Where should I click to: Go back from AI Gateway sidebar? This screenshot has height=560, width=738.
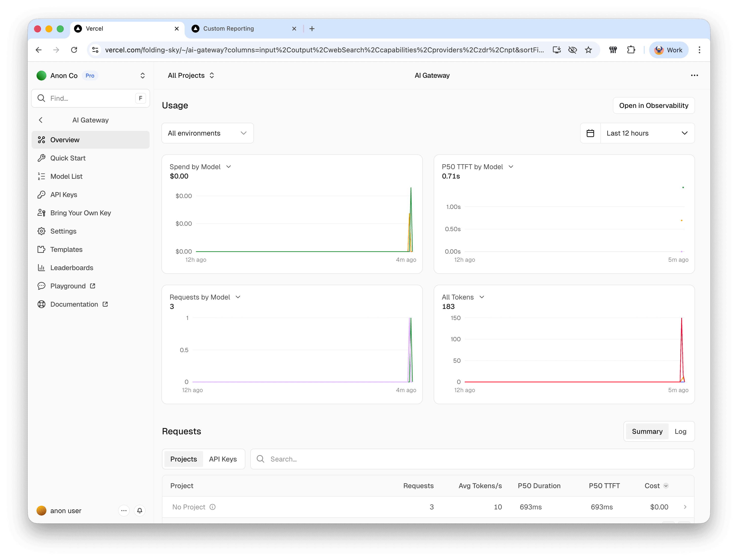[x=41, y=120]
